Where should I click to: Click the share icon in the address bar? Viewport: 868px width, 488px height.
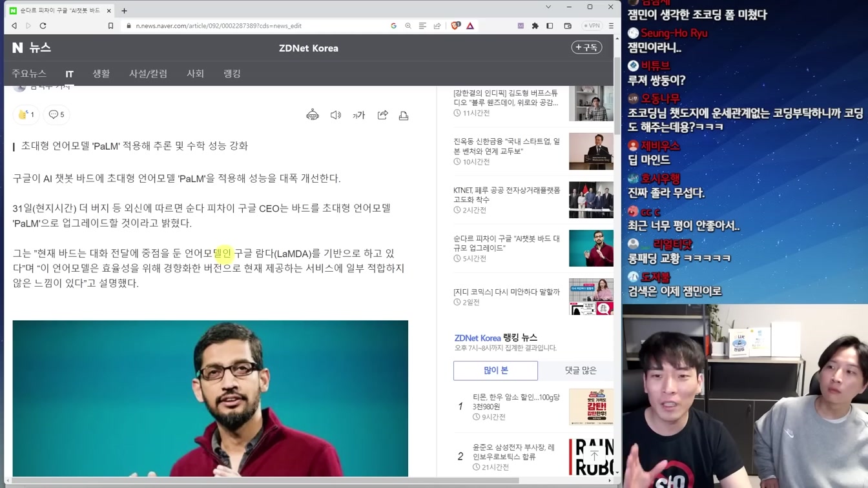(x=437, y=26)
